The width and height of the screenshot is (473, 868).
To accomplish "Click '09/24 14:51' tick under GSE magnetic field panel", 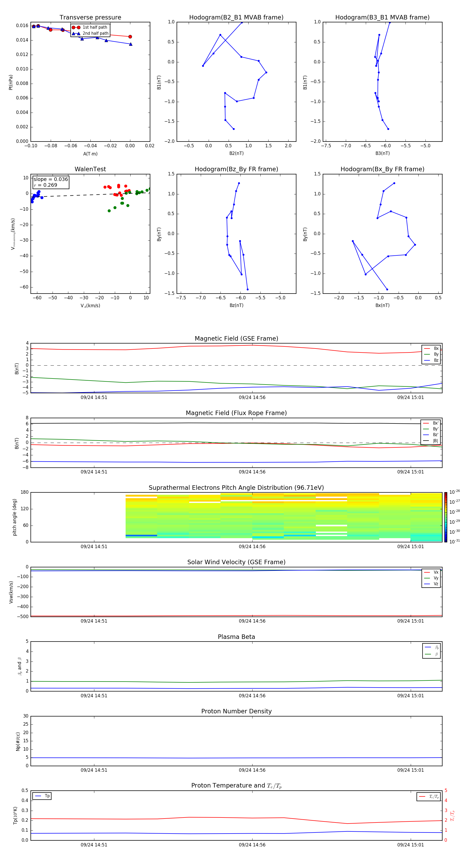I will (94, 397).
